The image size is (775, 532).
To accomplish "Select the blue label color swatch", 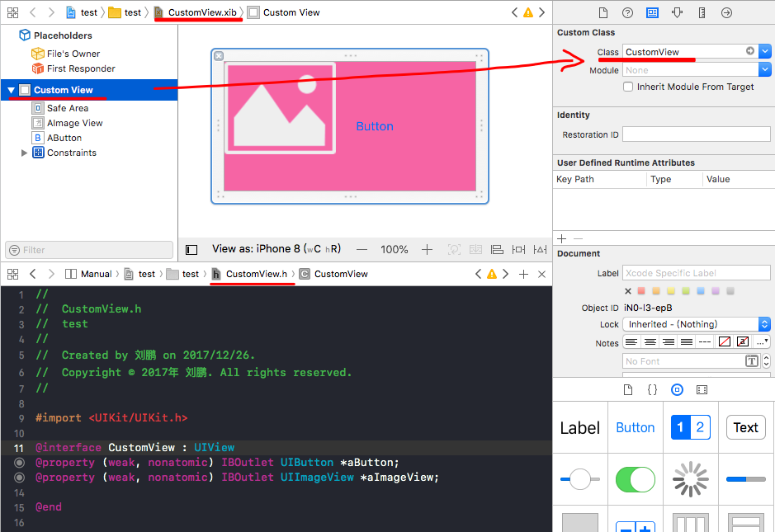I will 701,291.
